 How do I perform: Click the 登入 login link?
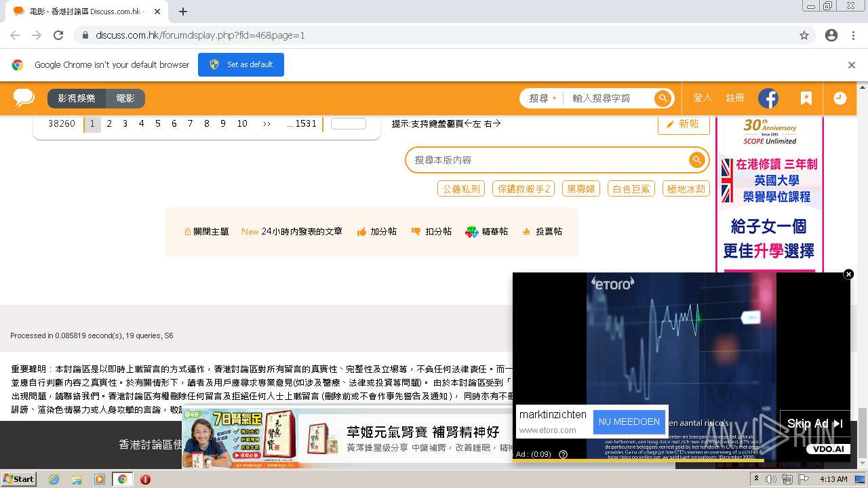pyautogui.click(x=703, y=98)
